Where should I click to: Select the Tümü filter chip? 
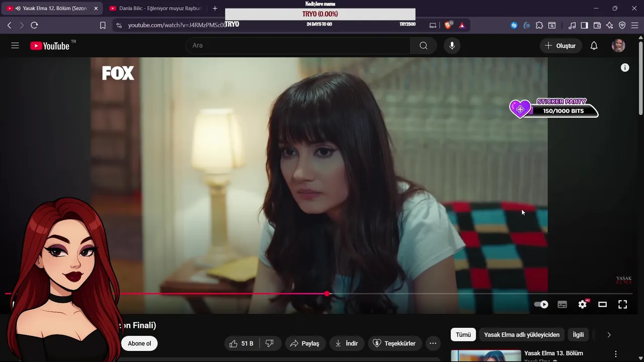[463, 335]
